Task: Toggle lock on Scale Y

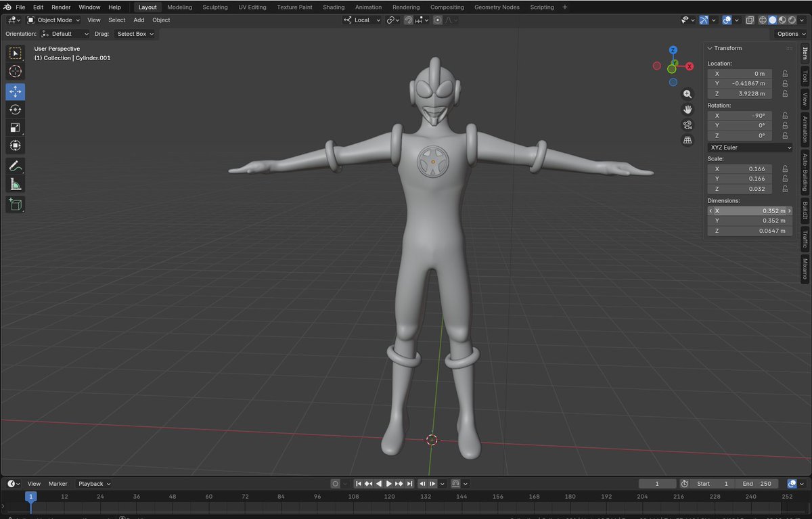Action: coord(785,179)
